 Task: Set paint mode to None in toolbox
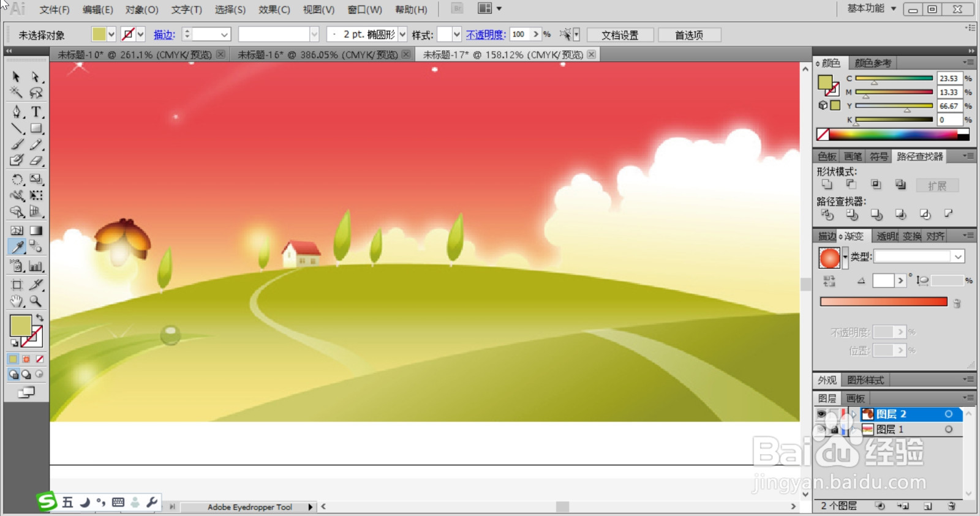point(40,359)
